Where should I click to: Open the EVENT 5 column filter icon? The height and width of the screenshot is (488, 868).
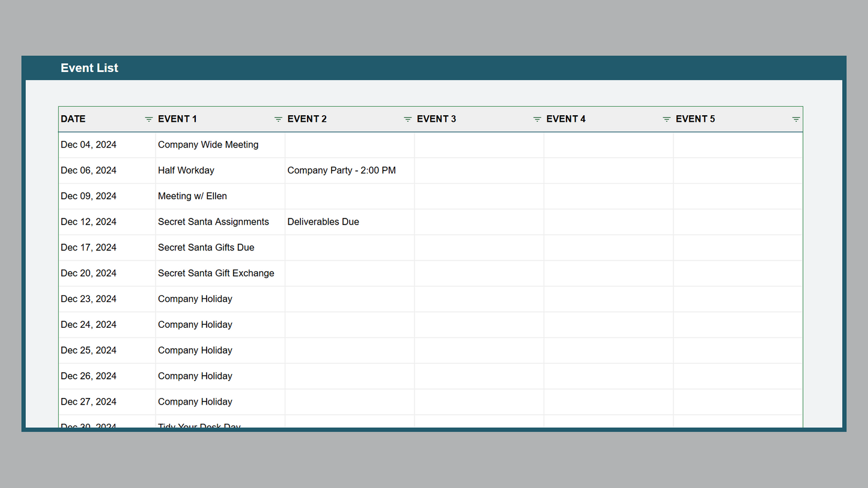coord(796,119)
